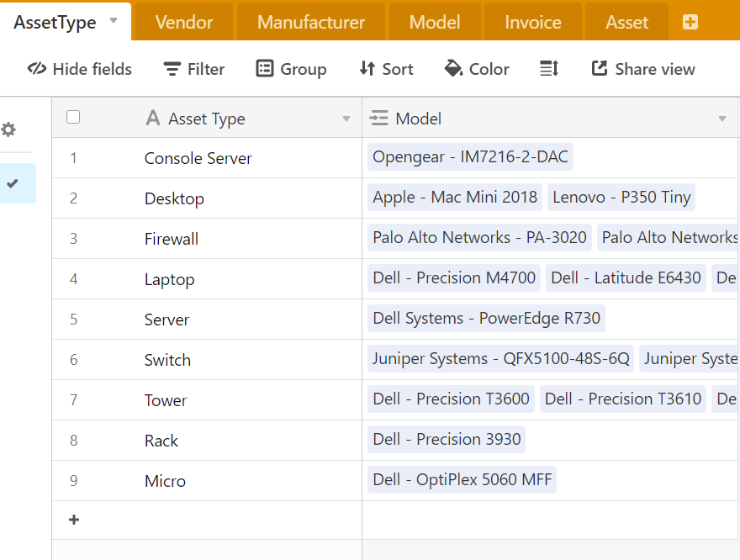Click the add table plus icon
This screenshot has height=560, width=740.
[690, 22]
